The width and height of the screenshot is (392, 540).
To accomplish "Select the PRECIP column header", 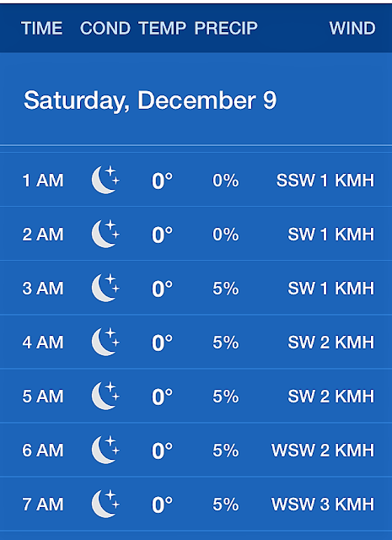I will pyautogui.click(x=226, y=28).
